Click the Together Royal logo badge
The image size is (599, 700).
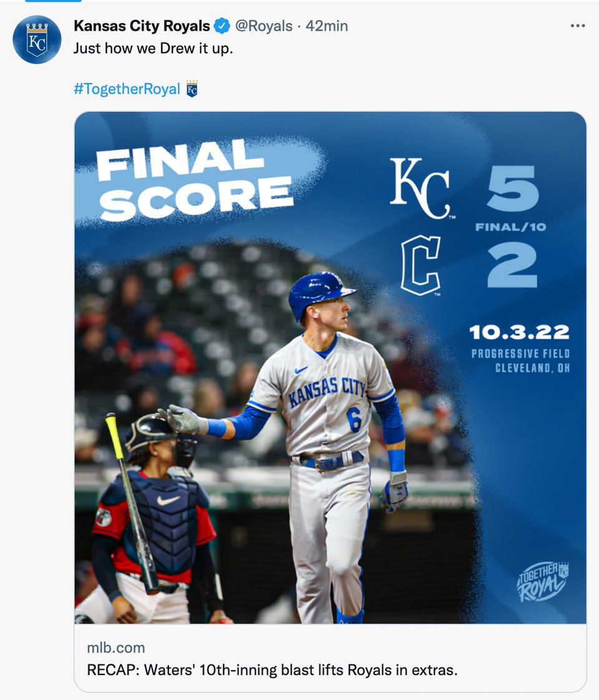pyautogui.click(x=542, y=581)
